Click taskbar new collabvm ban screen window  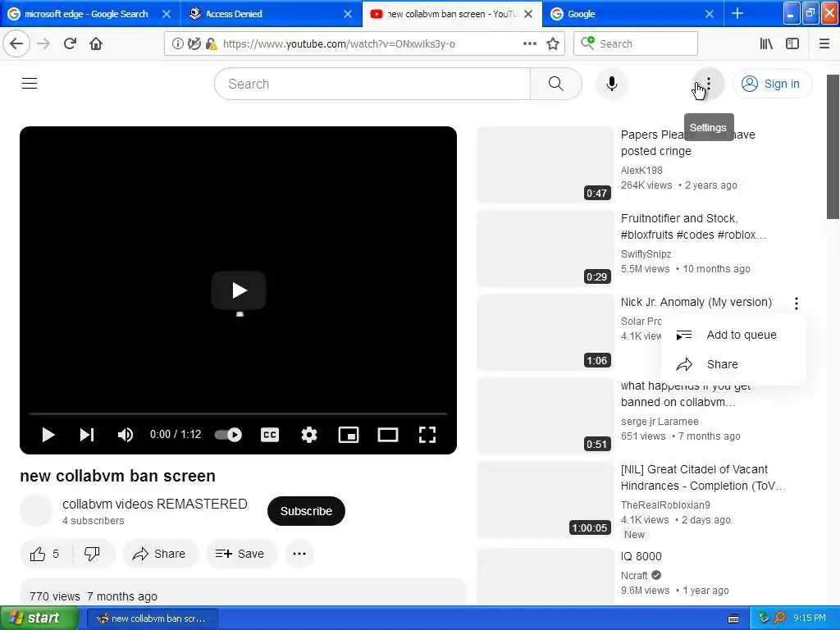pos(152,619)
